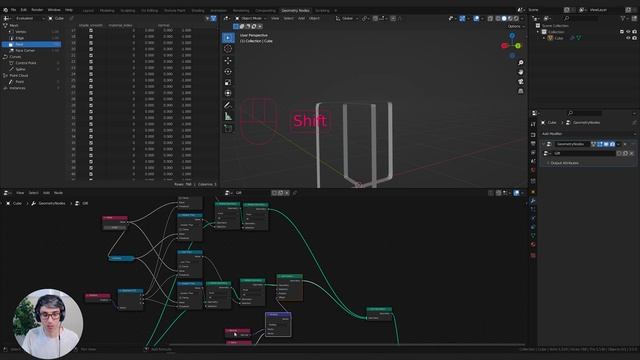
Task: Open the Render menu
Action: point(37,10)
